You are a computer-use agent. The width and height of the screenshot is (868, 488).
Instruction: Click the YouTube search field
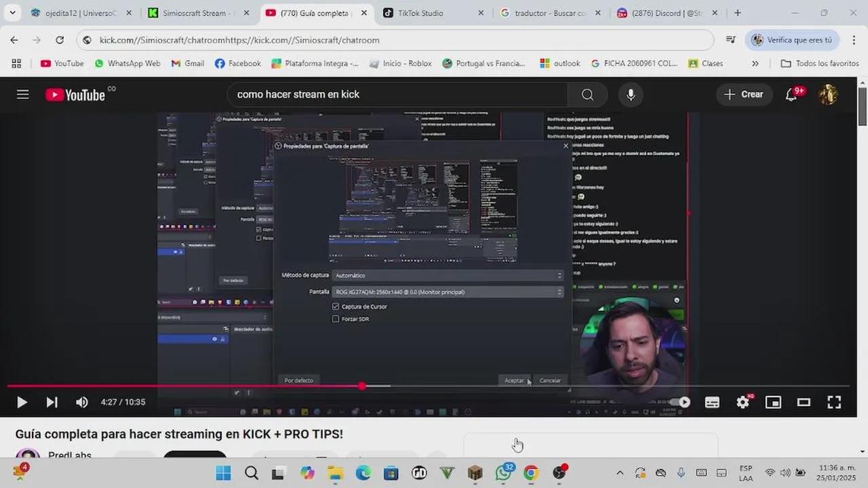[399, 94]
